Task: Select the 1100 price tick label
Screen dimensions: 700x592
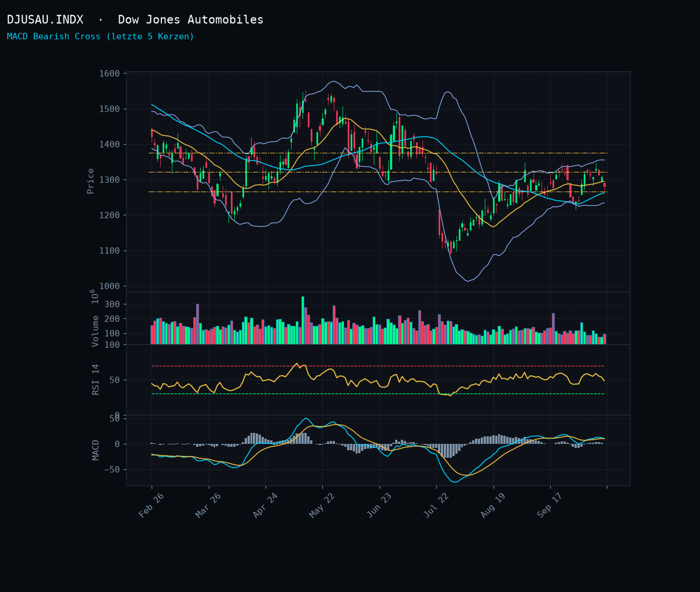Action: click(x=109, y=251)
